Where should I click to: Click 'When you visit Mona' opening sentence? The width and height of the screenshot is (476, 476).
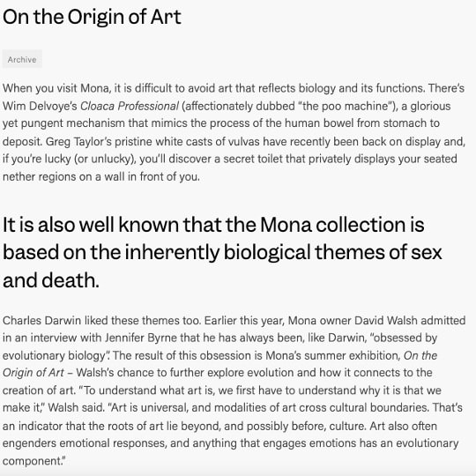click(56, 89)
